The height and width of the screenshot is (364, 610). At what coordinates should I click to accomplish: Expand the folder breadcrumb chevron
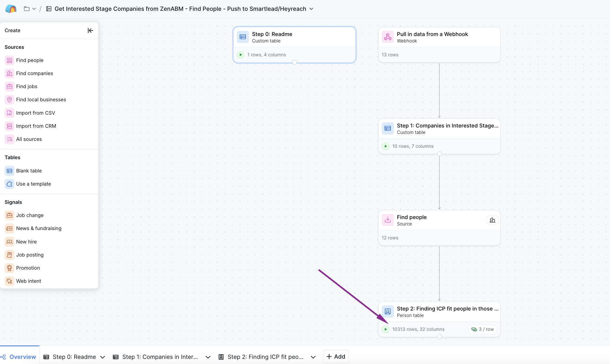34,8
